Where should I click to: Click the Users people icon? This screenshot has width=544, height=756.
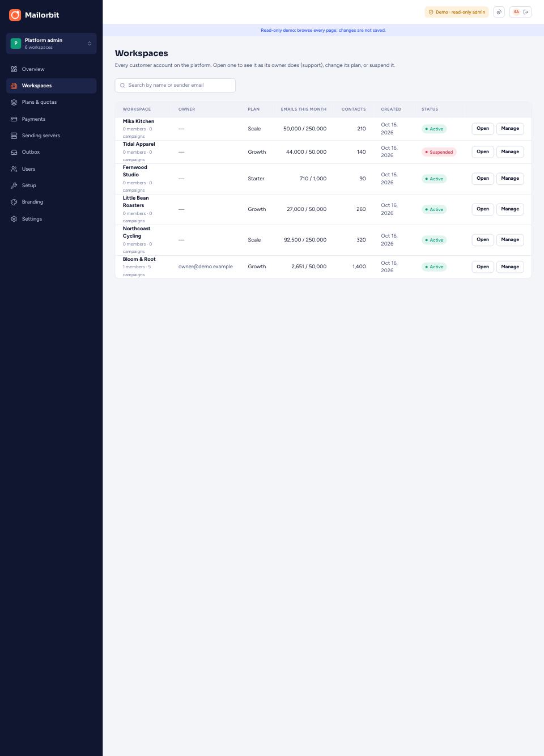click(x=14, y=169)
